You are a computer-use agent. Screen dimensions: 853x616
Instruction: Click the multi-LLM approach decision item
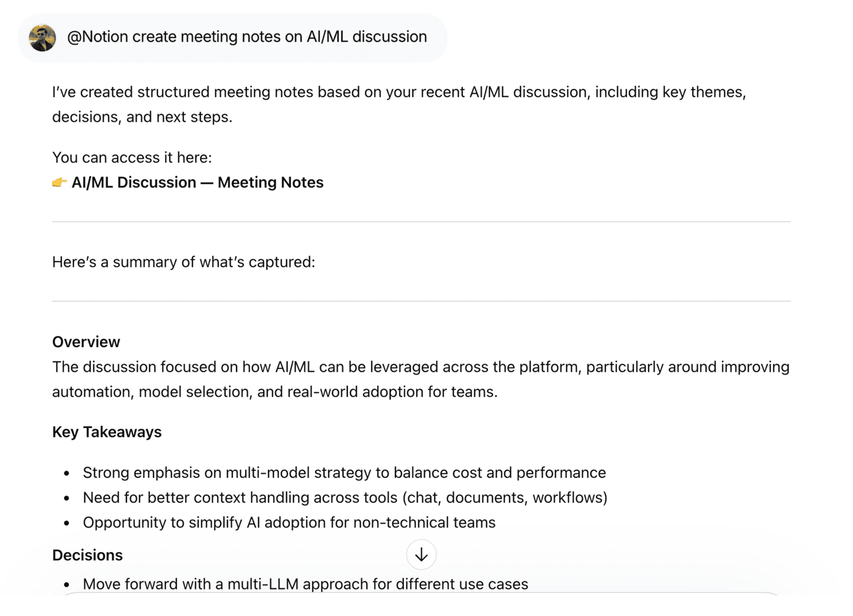(x=305, y=584)
